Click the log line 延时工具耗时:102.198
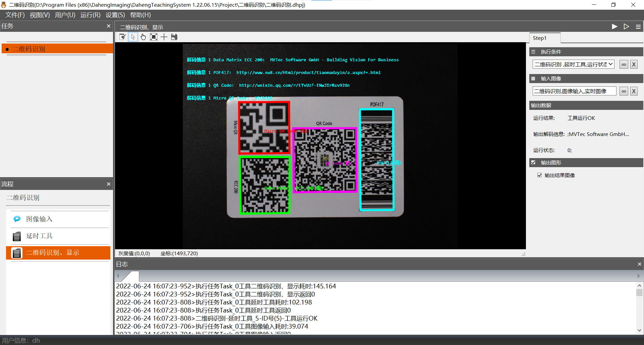Screen dimensions: 644x345 [x=214, y=302]
